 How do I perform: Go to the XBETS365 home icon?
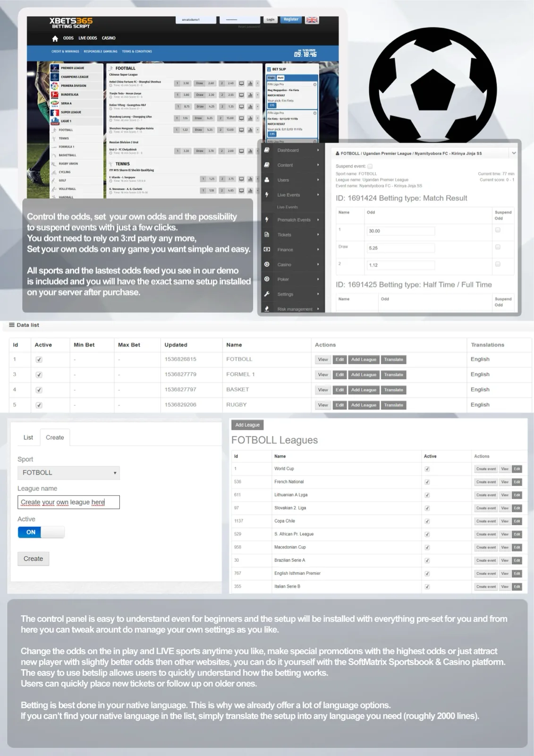click(55, 38)
